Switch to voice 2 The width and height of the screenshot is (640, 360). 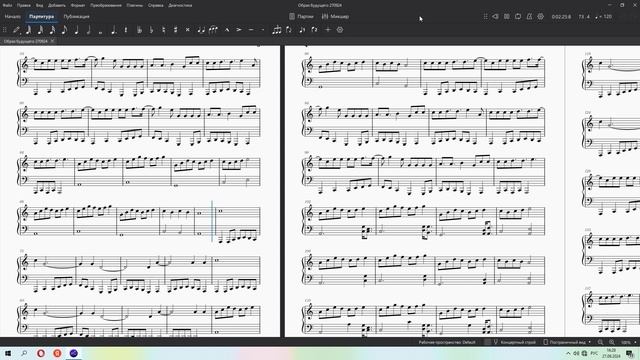tap(314, 29)
